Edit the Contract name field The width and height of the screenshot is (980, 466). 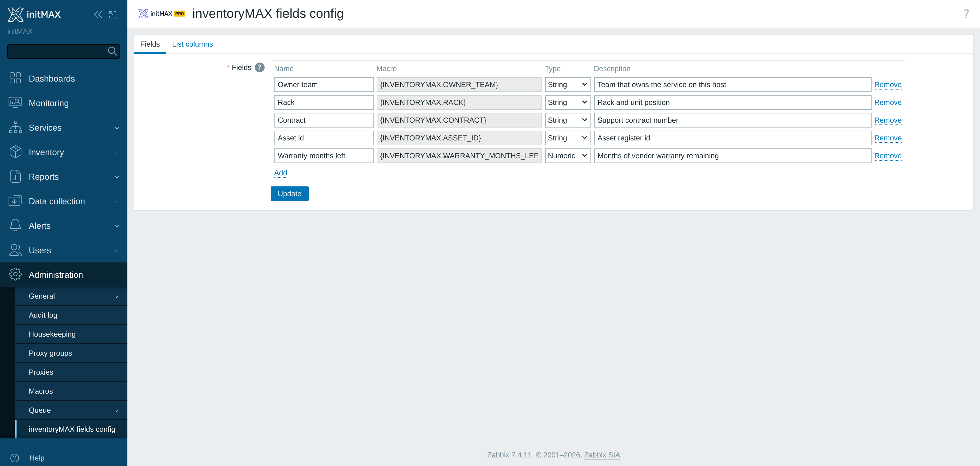tap(324, 120)
